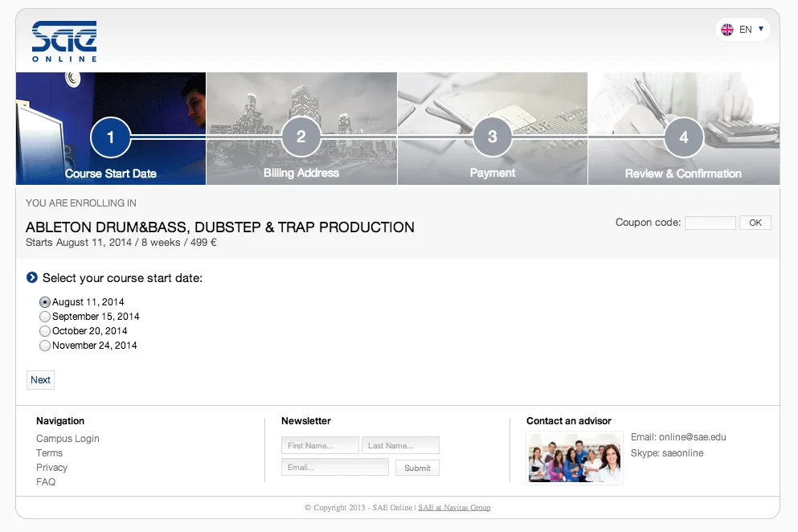Open the Privacy link
This screenshot has height=532, width=798.
51,468
